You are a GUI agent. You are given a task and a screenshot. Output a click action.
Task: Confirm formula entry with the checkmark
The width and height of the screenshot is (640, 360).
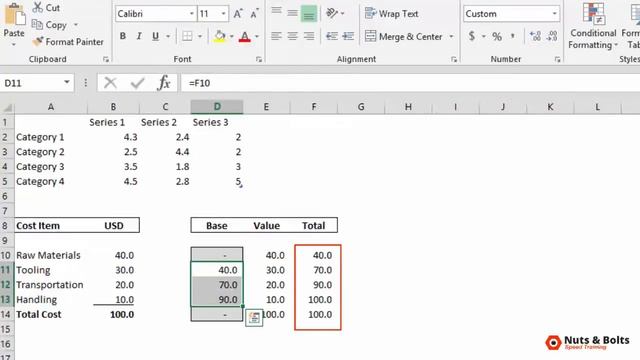138,83
